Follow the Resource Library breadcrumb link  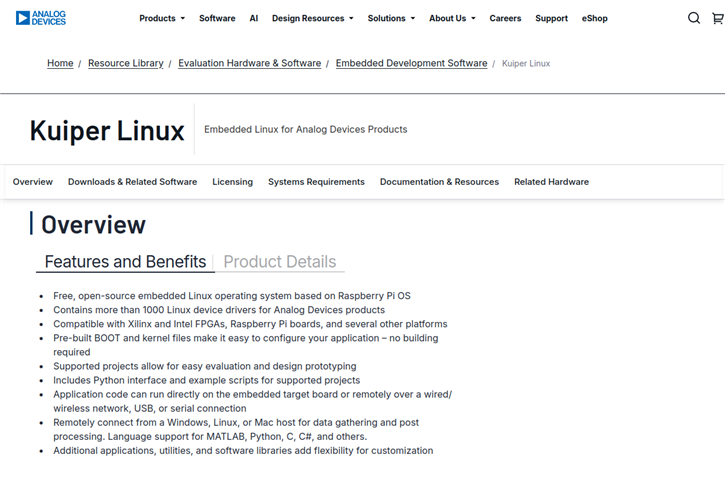(126, 63)
